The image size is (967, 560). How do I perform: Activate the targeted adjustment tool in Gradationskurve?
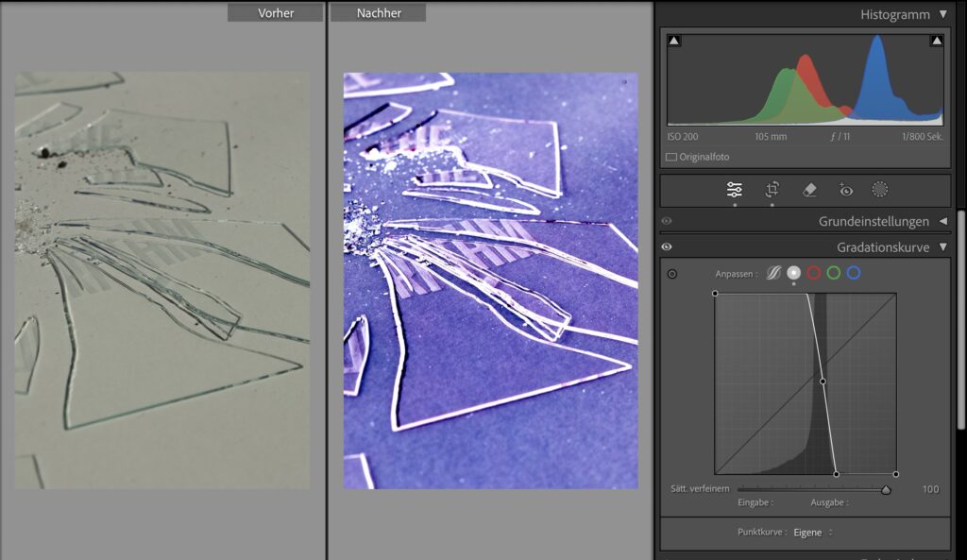(x=672, y=274)
